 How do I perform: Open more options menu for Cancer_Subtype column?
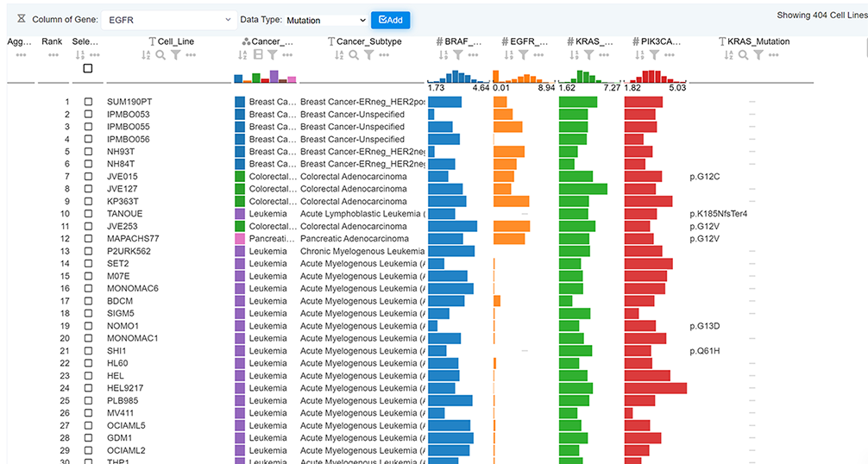point(384,55)
